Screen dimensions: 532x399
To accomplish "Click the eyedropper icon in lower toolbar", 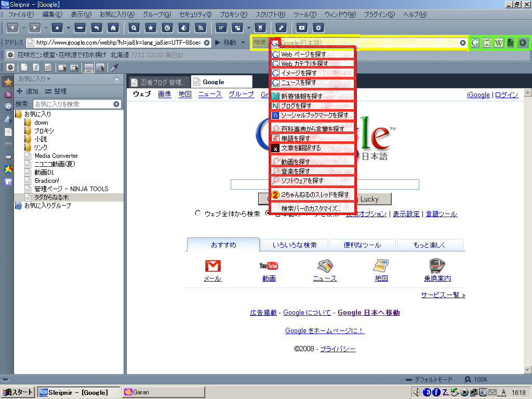I will [115, 68].
